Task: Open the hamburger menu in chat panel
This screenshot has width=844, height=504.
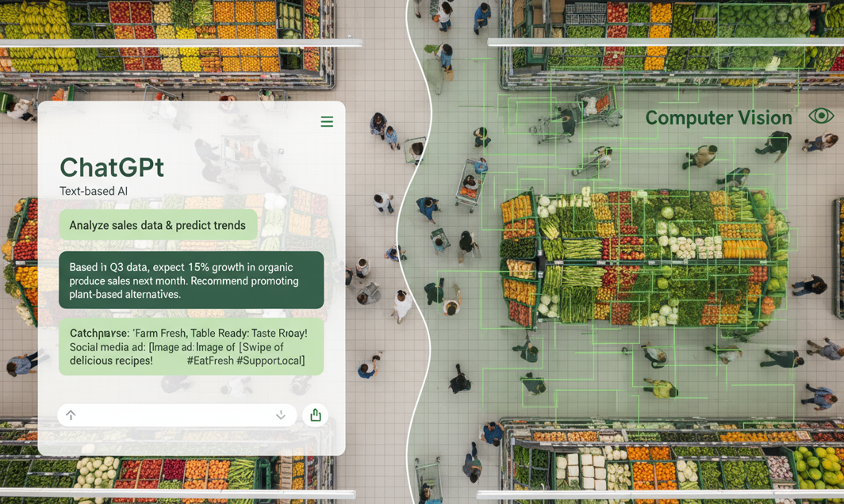Action: pos(327,122)
